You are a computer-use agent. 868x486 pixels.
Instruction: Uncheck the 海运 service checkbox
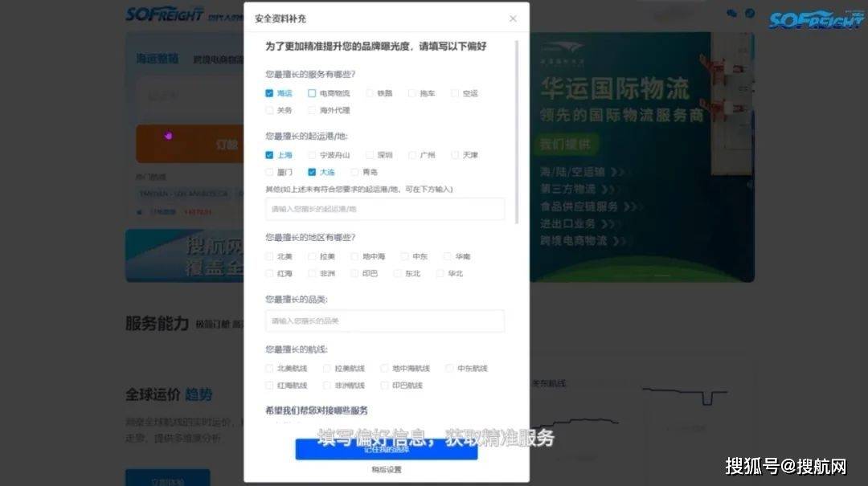[x=269, y=92]
